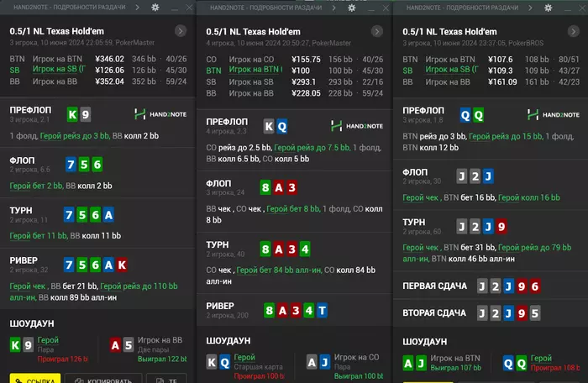
Task: Open the green Игрок на BTN link, middle window
Action: tap(255, 70)
